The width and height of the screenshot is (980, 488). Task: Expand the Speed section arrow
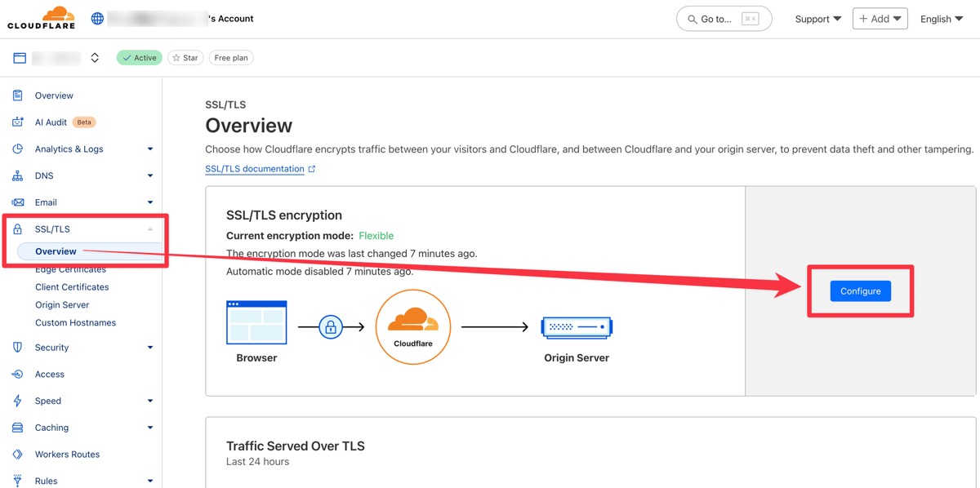[x=150, y=401]
